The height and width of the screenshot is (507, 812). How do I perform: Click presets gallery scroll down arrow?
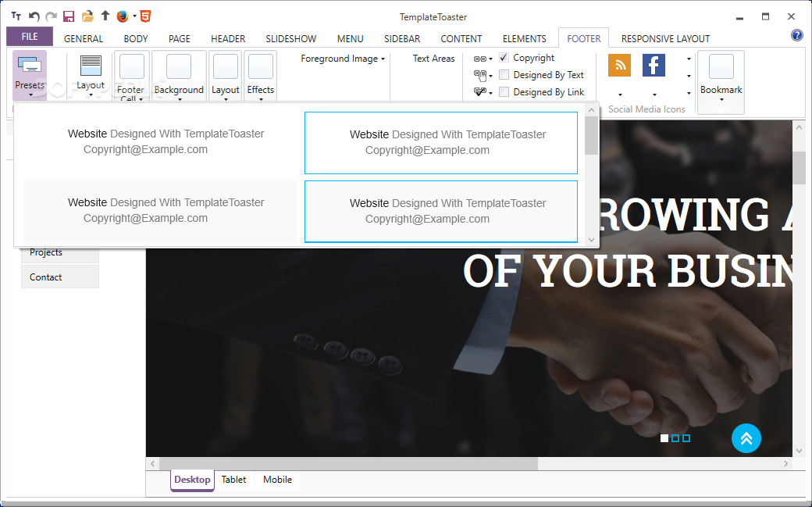(x=591, y=240)
